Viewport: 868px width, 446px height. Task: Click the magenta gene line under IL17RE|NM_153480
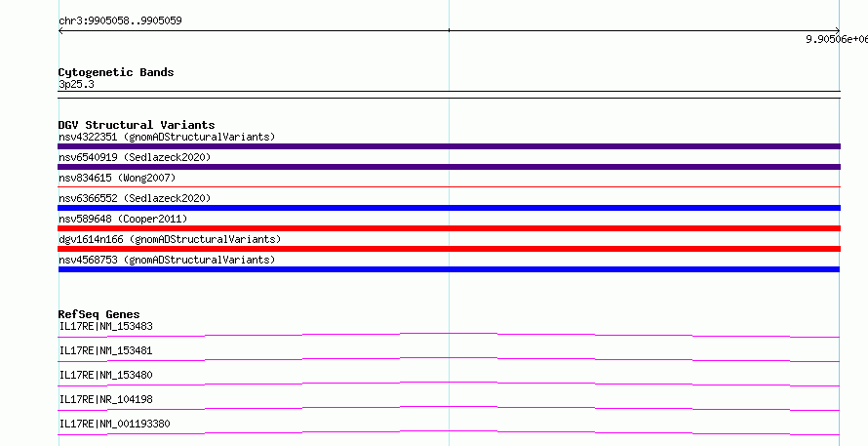[x=449, y=384]
